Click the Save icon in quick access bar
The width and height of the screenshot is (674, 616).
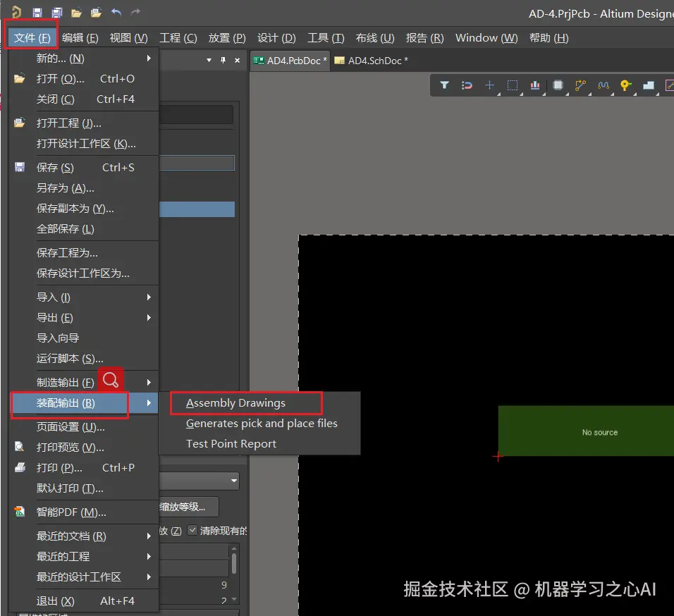pyautogui.click(x=37, y=13)
